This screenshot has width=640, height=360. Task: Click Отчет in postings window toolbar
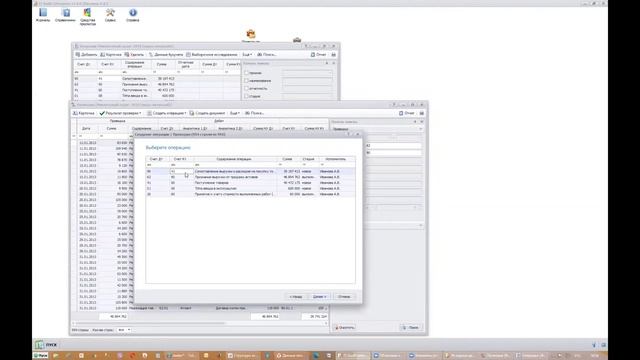(x=407, y=113)
